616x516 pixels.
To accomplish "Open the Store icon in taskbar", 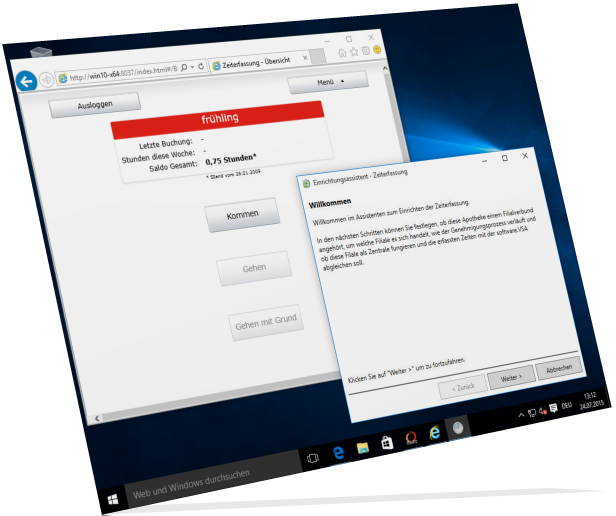I will pyautogui.click(x=386, y=442).
